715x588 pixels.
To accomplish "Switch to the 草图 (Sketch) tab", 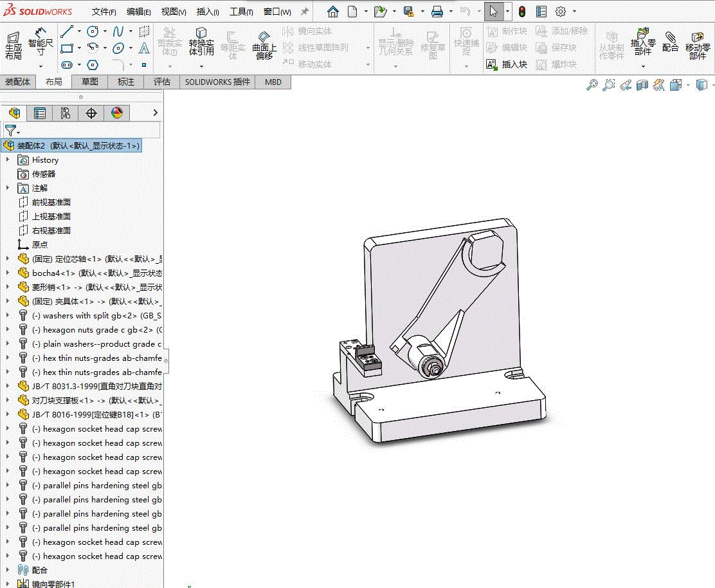I will [x=89, y=82].
